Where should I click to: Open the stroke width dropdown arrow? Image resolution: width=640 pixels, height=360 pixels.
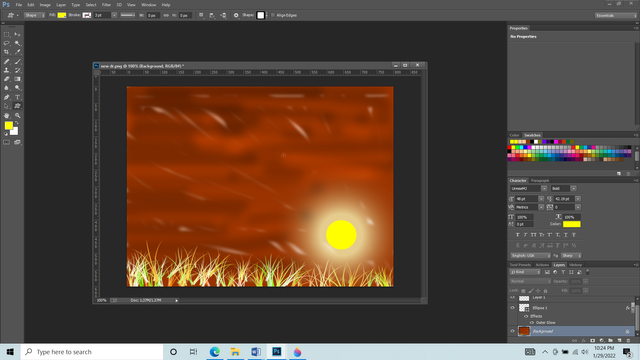[114, 15]
